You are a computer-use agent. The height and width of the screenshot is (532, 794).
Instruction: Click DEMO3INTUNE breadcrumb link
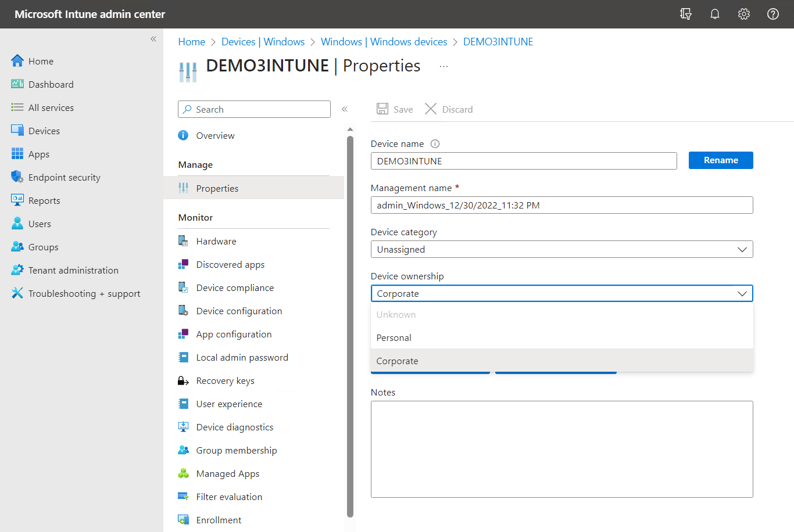click(x=498, y=42)
